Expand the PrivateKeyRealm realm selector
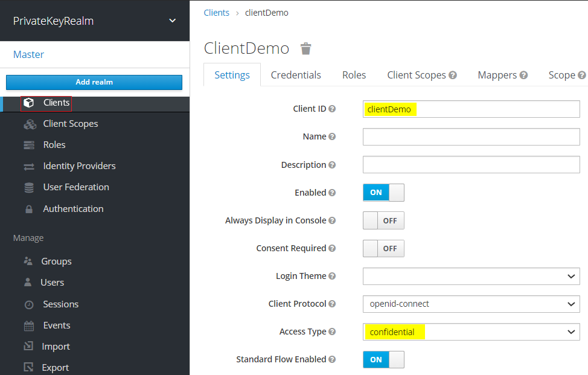 [x=95, y=21]
